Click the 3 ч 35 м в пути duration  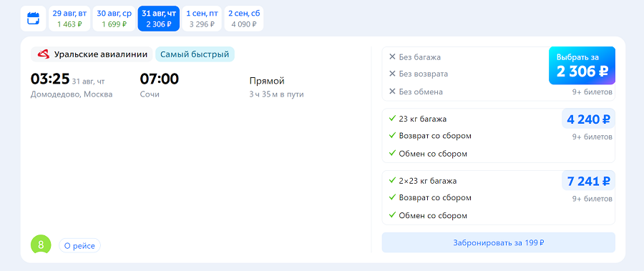tap(276, 94)
